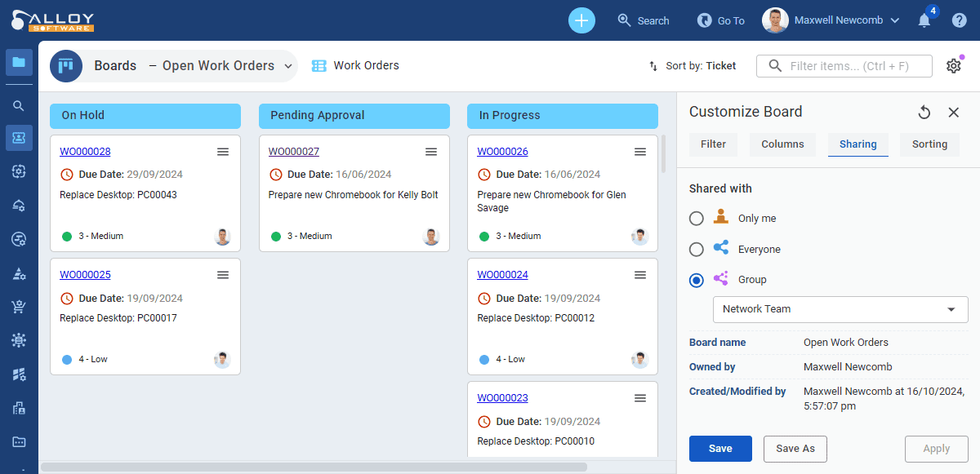Click the horizontal scrollbar below the board
Image resolution: width=980 pixels, height=474 pixels.
tap(314, 467)
